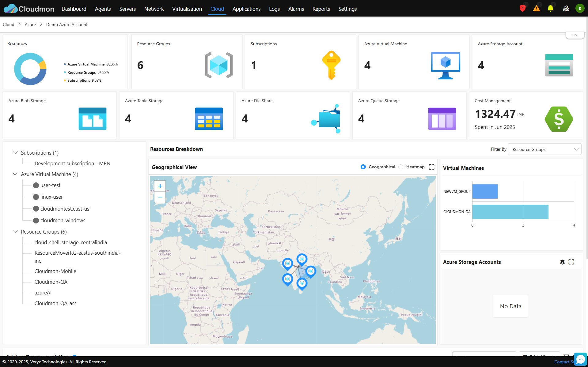Click the Azure Blob Storage icon

coord(93,119)
